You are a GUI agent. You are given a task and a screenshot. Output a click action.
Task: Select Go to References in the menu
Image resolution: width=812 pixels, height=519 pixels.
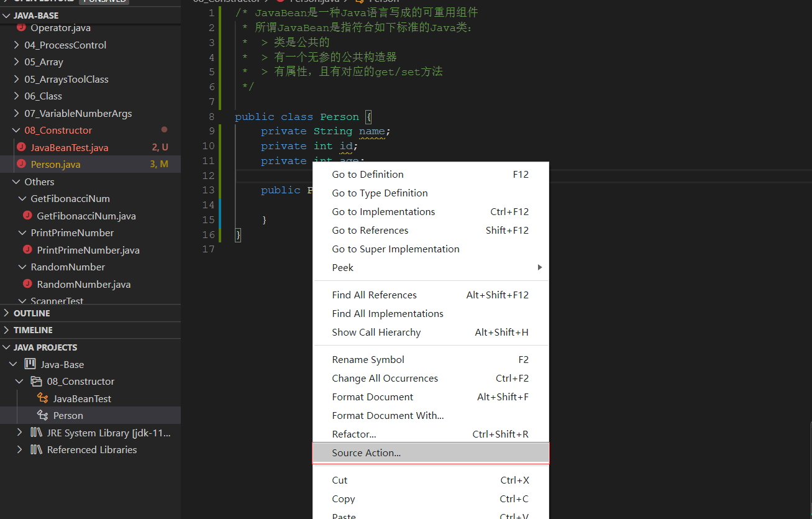pos(369,230)
